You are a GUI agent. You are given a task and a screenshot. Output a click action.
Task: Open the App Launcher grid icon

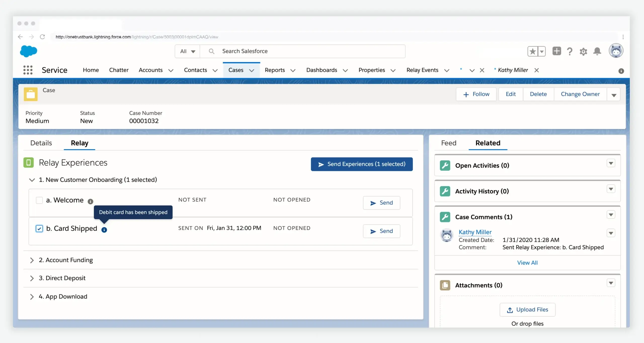tap(28, 70)
